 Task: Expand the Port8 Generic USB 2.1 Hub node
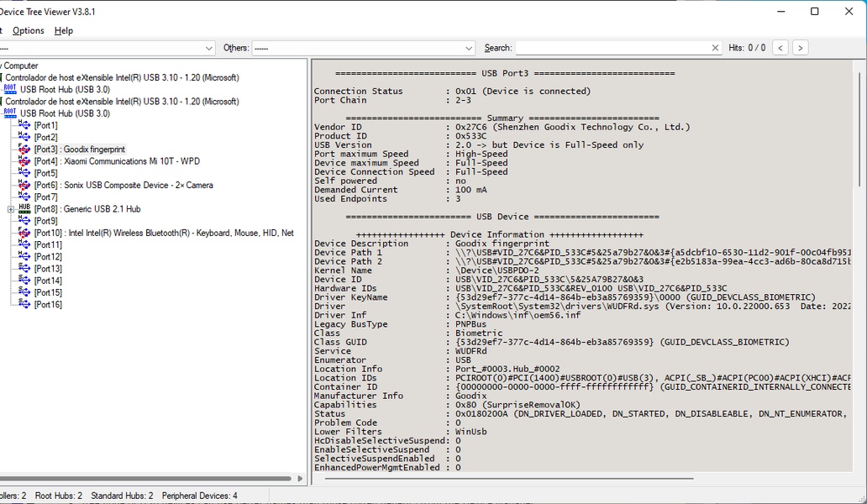(x=11, y=209)
